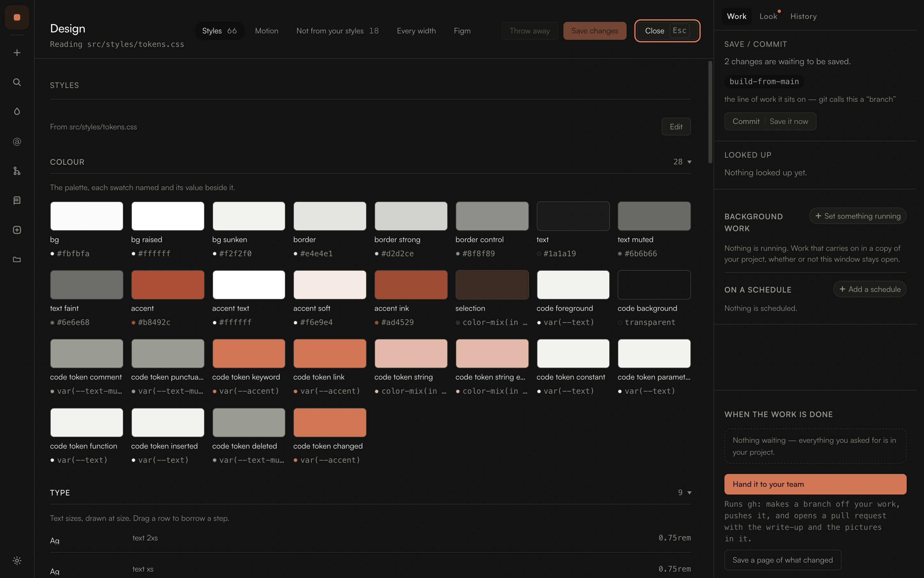924x578 pixels.
Task: Click Add a schedule
Action: click(x=870, y=289)
